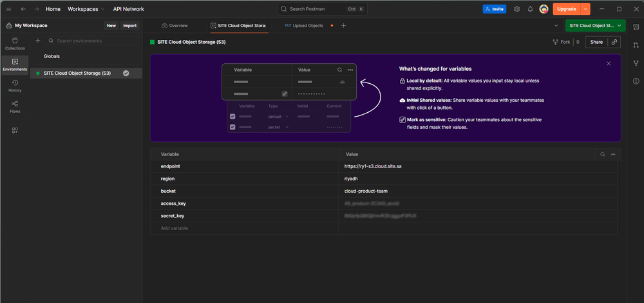
Task: Open Collections in the sidebar
Action: (x=15, y=44)
